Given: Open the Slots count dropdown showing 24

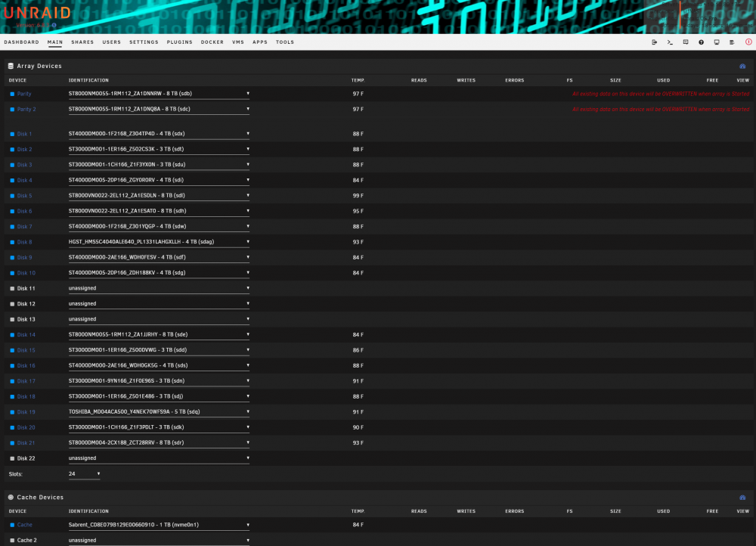Looking at the screenshot, I should pos(85,473).
